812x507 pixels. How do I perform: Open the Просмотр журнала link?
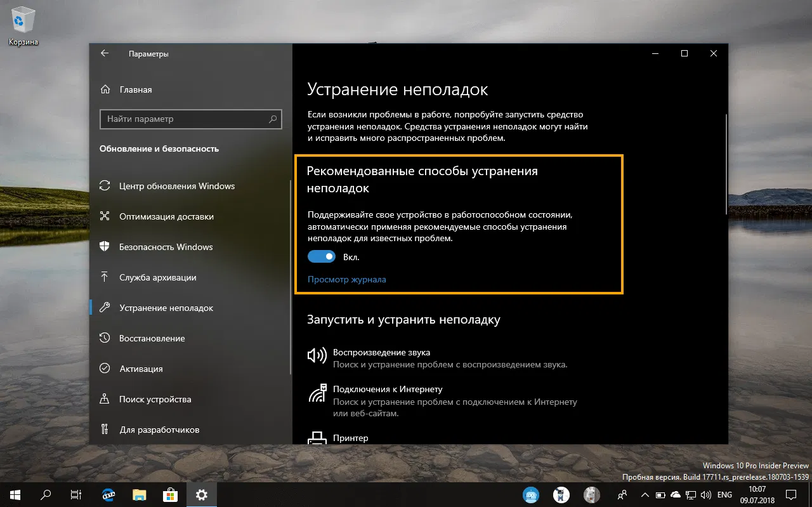pos(346,279)
